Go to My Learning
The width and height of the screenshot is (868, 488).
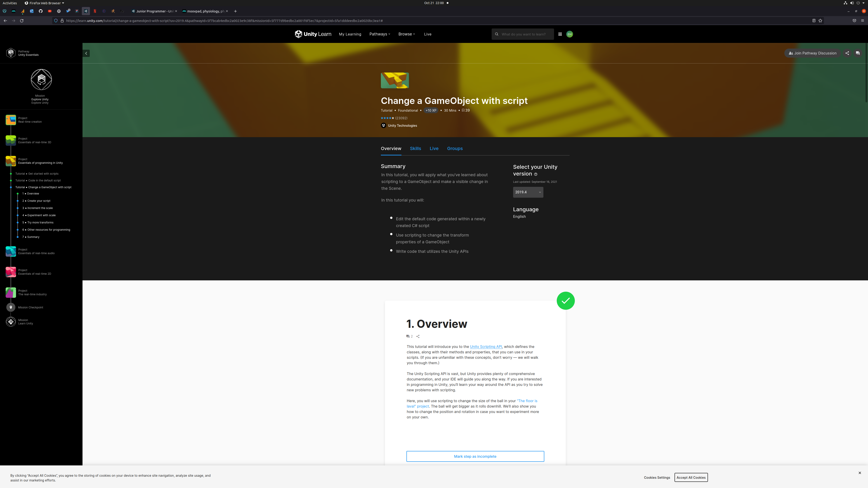click(350, 34)
